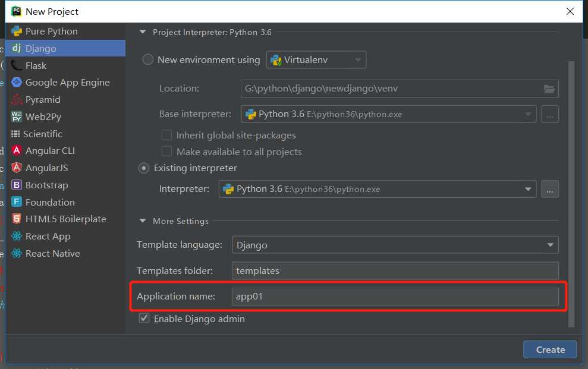Click the Django 'dj' icon in sidebar

pos(17,48)
